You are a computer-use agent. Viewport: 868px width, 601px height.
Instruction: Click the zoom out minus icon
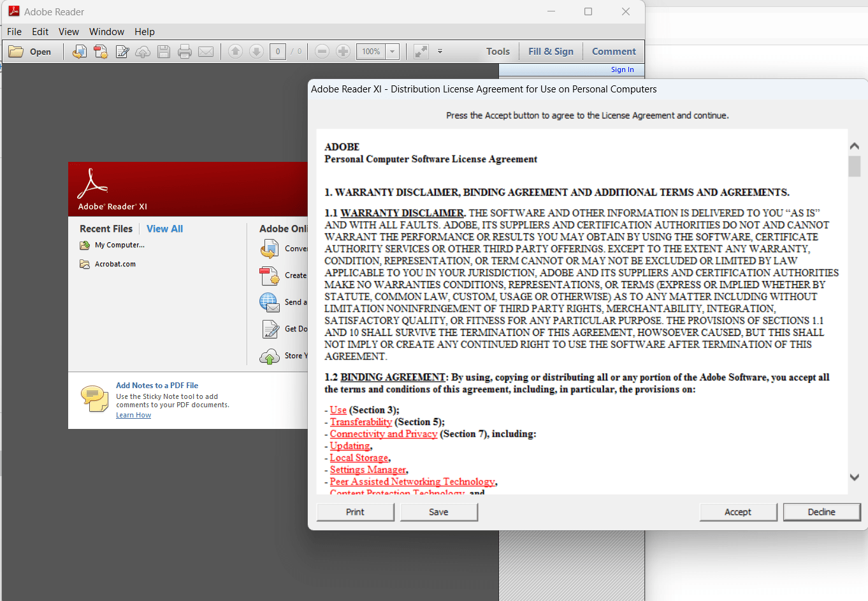pyautogui.click(x=322, y=52)
